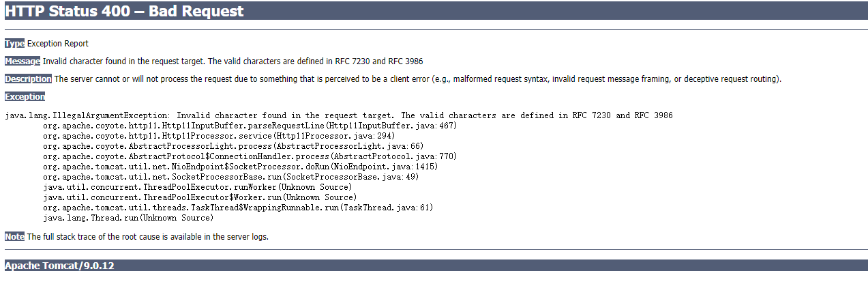Click the HTTP Status 400 Bad Request heading
The height and width of the screenshot is (295, 868).
click(x=124, y=12)
